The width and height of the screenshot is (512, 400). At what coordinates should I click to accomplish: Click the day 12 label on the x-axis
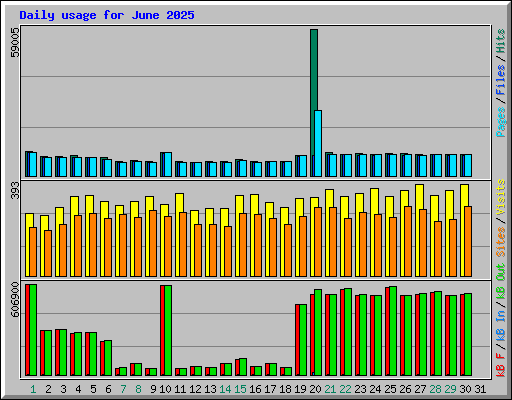point(195,389)
